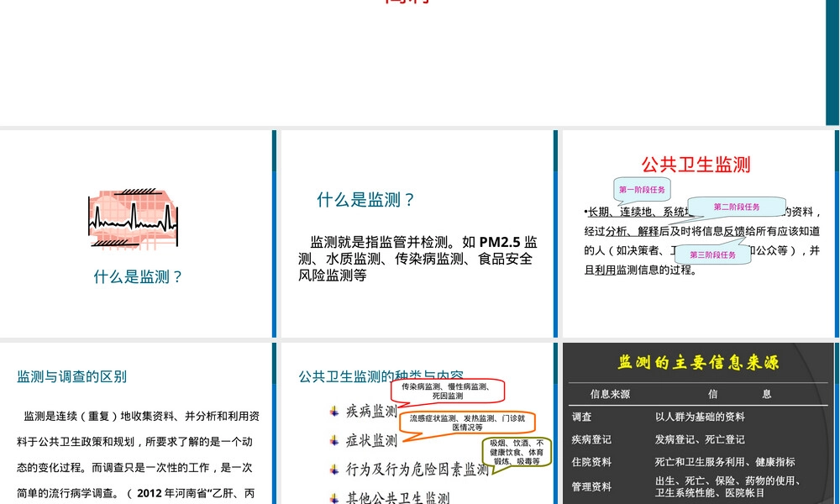Click the bullet icon beside 症状监测
Image resolution: width=840 pixels, height=504 pixels.
click(x=334, y=440)
